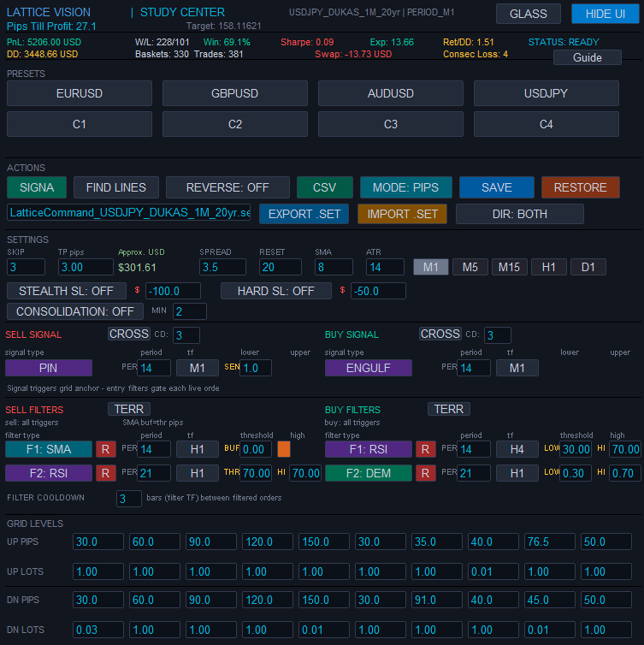Run FIND LINES action
Image resolution: width=644 pixels, height=645 pixels.
tap(116, 187)
